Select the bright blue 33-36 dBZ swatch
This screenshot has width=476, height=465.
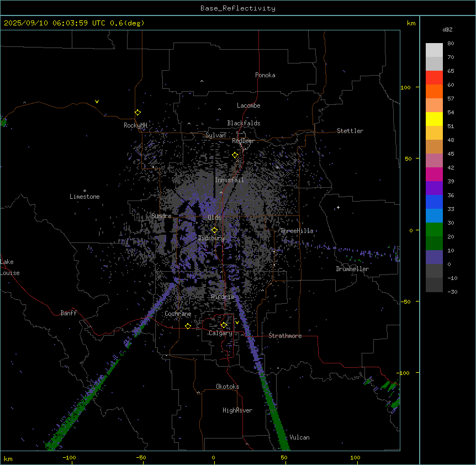coord(434,202)
